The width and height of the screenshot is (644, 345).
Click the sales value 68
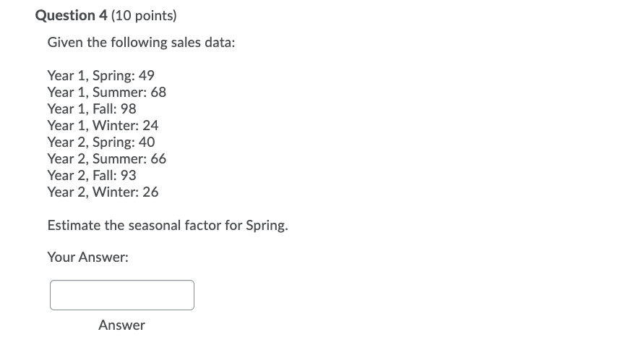tap(158, 93)
